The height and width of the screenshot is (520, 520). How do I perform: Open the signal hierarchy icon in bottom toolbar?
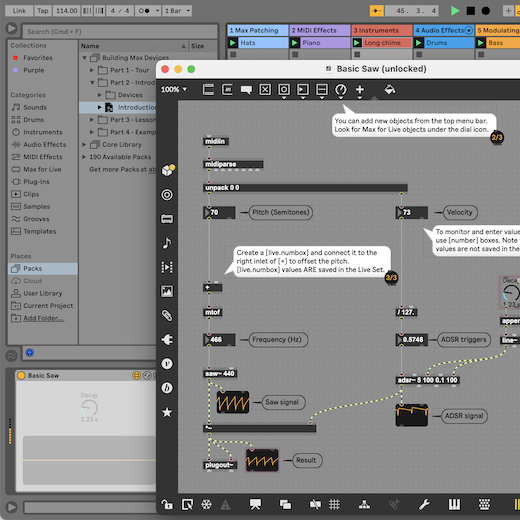[x=364, y=504]
